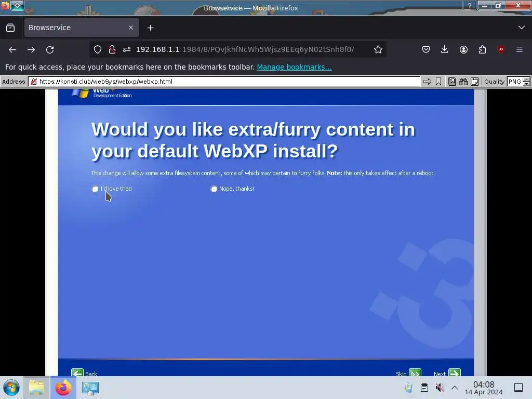The width and height of the screenshot is (532, 399).
Task: Open a new tab with plus button
Action: (x=150, y=28)
